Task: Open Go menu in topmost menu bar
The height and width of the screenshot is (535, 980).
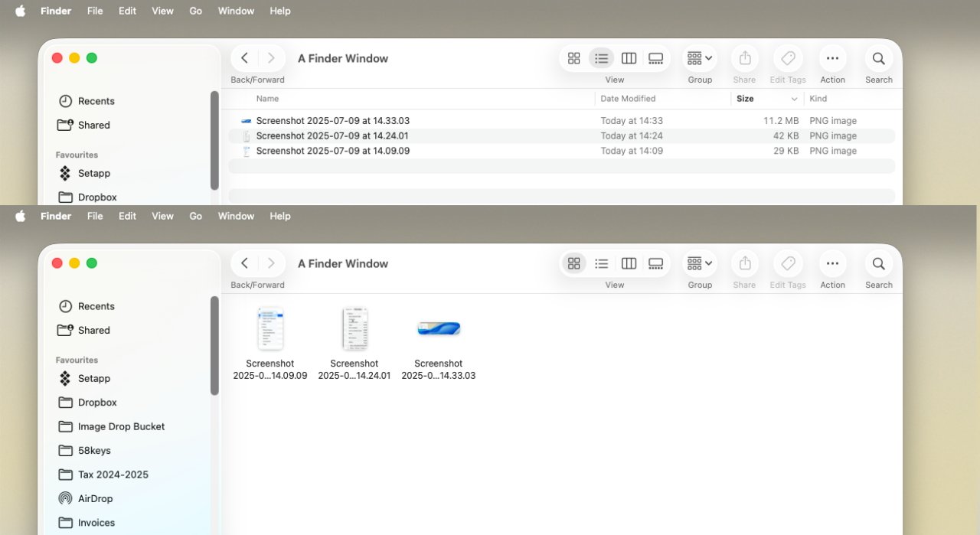Action: [196, 11]
